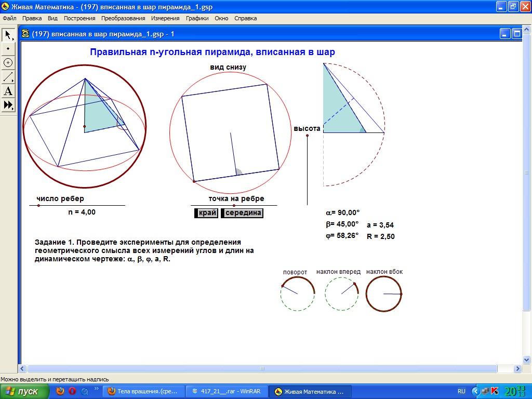Image resolution: width=532 pixels, height=399 pixels.
Task: Click the document icon in the inner title bar
Action: click(25, 34)
